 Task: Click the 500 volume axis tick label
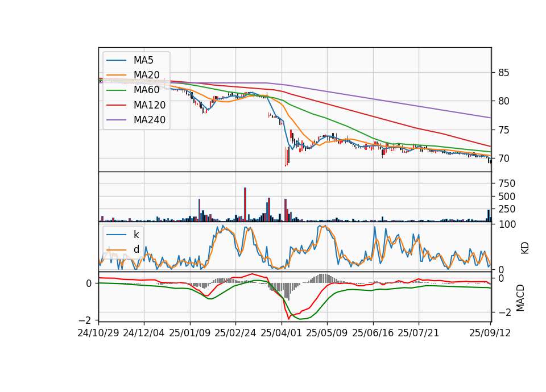pyautogui.click(x=507, y=197)
